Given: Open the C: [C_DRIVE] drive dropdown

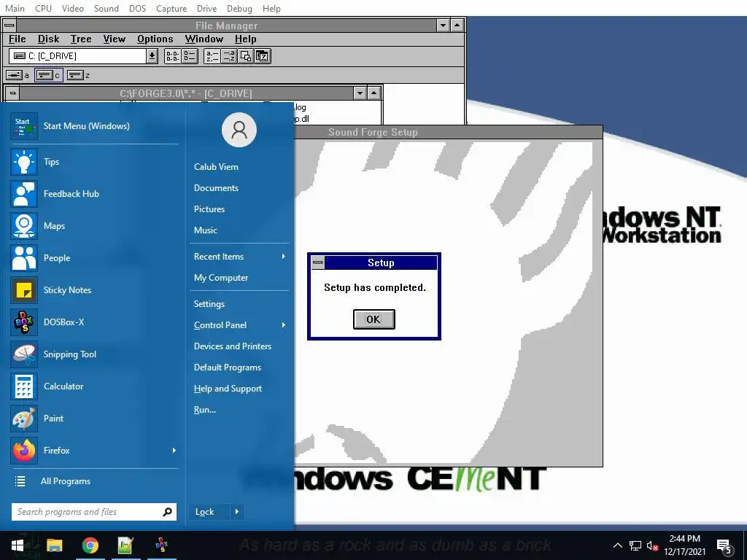Looking at the screenshot, I should [152, 56].
